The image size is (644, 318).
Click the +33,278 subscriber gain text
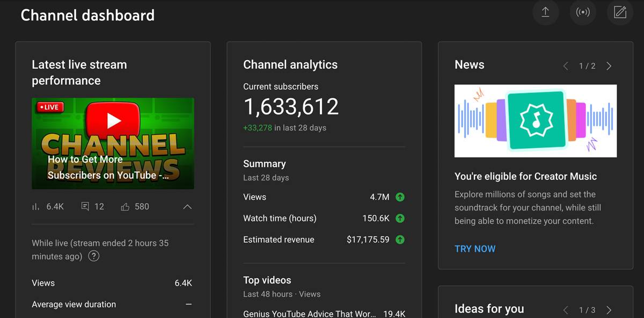258,128
